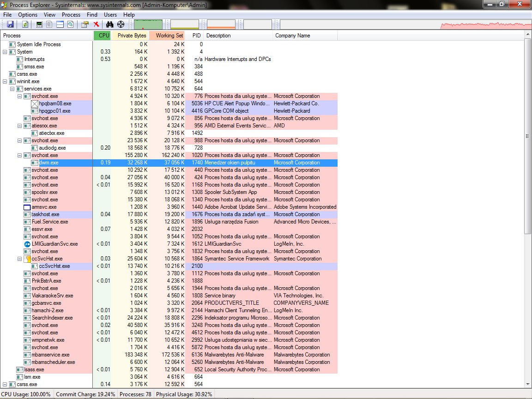
Task: Click the orange physical memory mini graph
Action: (221, 24)
